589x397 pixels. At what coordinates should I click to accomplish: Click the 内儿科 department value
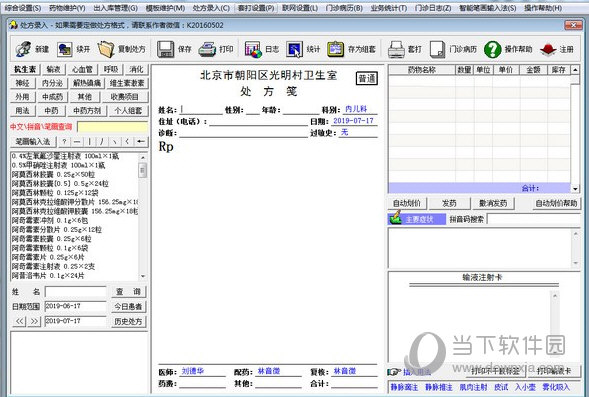[x=356, y=109]
